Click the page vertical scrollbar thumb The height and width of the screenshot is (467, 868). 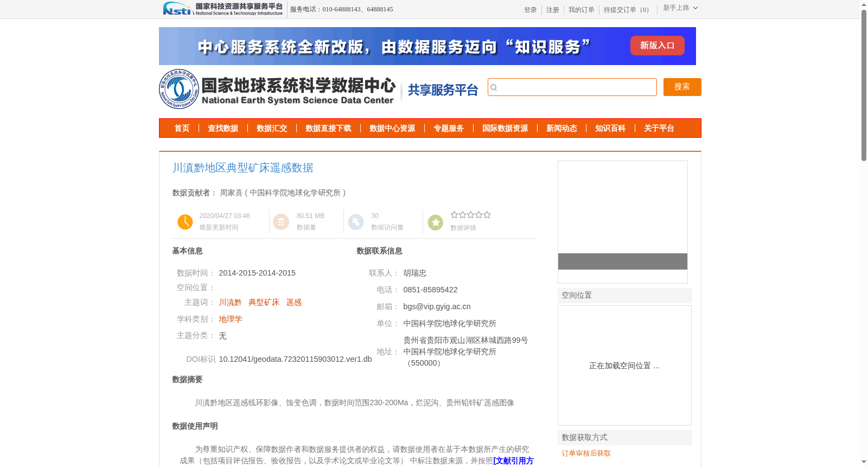pyautogui.click(x=864, y=86)
